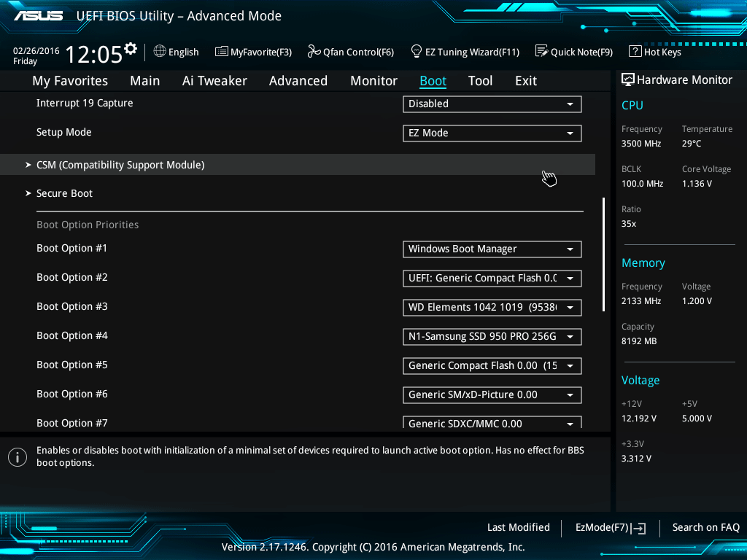The height and width of the screenshot is (560, 747).
Task: Click the 3.312 V reading
Action: (x=636, y=459)
